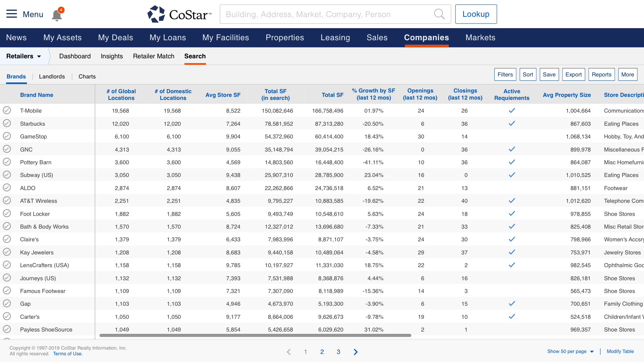Open the Retailer Match tab
Screen dimensions: 644x362
(x=154, y=56)
